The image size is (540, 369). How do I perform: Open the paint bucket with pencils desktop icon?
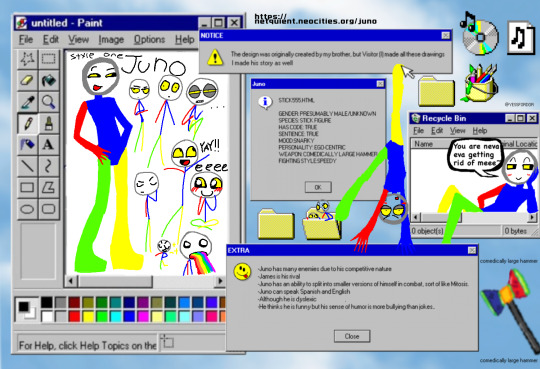coord(480,83)
